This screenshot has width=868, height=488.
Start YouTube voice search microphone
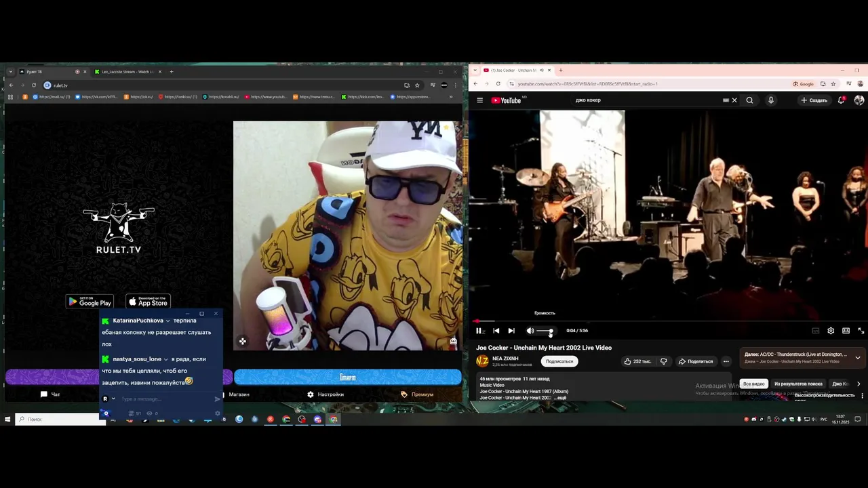[x=771, y=100]
